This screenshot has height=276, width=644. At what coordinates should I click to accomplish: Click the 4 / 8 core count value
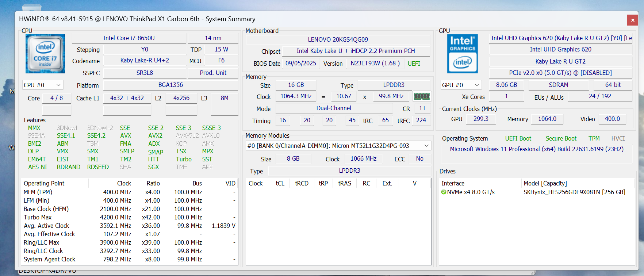[57, 98]
